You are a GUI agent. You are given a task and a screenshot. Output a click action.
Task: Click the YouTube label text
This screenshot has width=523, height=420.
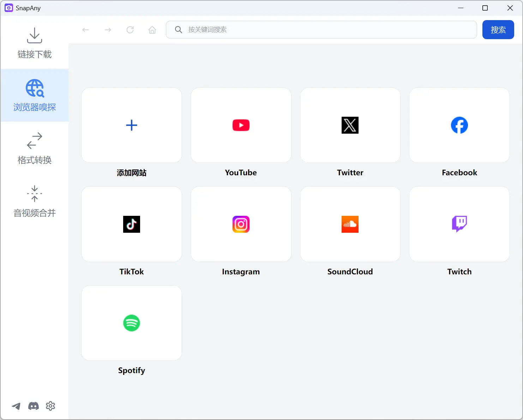(x=241, y=173)
